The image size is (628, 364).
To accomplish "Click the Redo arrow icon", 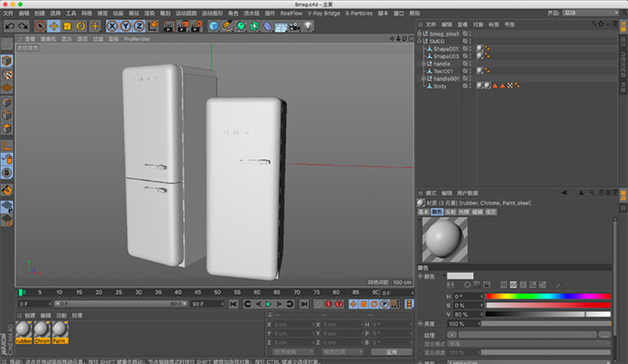I will tap(23, 26).
